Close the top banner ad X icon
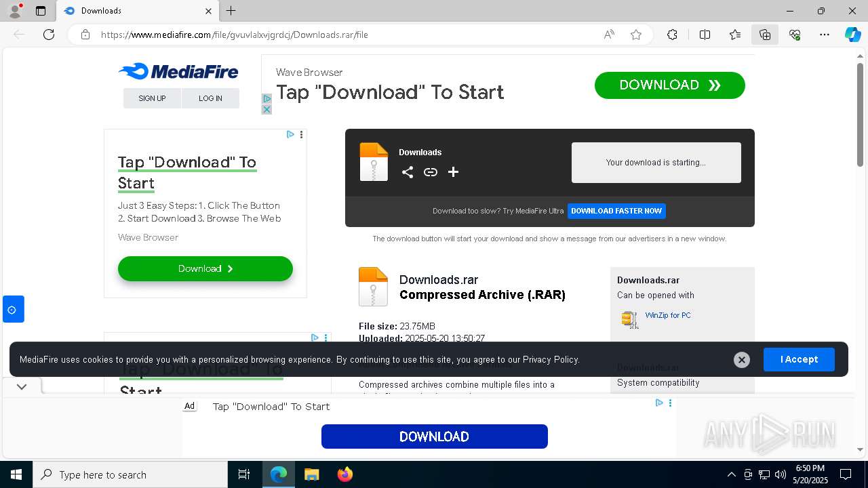Viewport: 868px width, 488px height. [267, 109]
